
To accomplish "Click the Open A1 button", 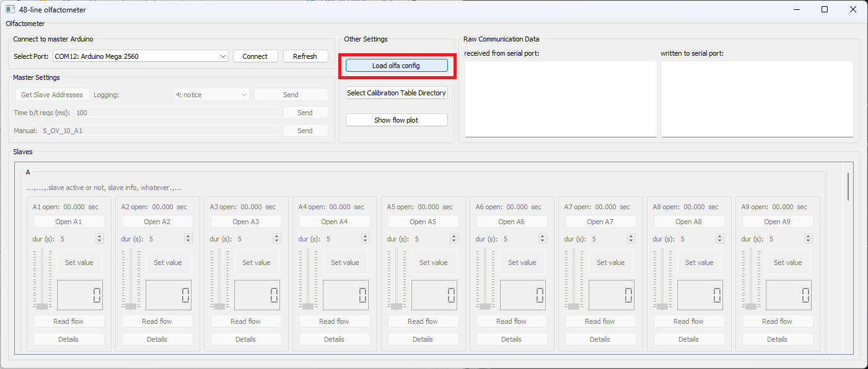I will coord(69,222).
